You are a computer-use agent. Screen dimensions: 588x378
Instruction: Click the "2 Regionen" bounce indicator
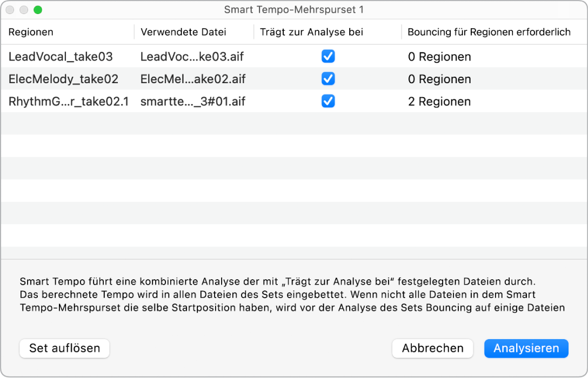point(438,102)
